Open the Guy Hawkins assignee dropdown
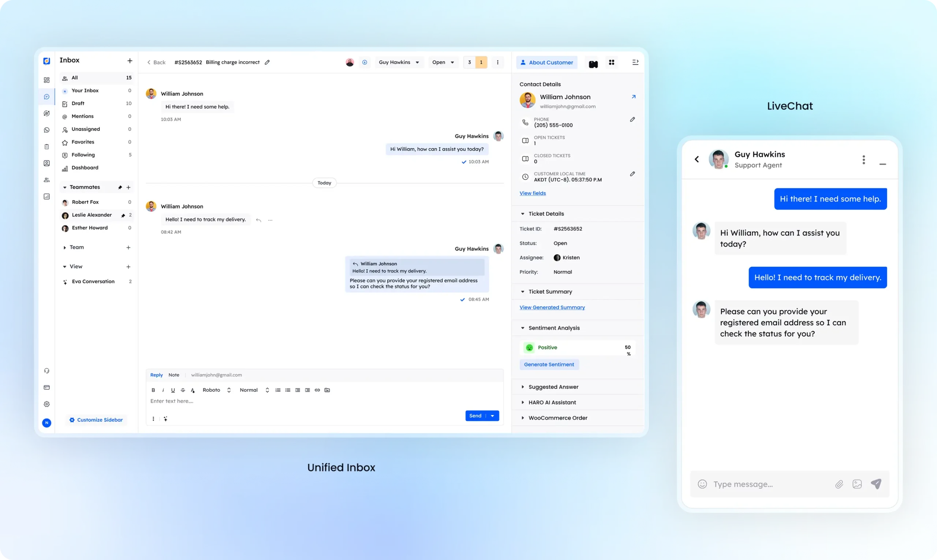 tap(399, 62)
